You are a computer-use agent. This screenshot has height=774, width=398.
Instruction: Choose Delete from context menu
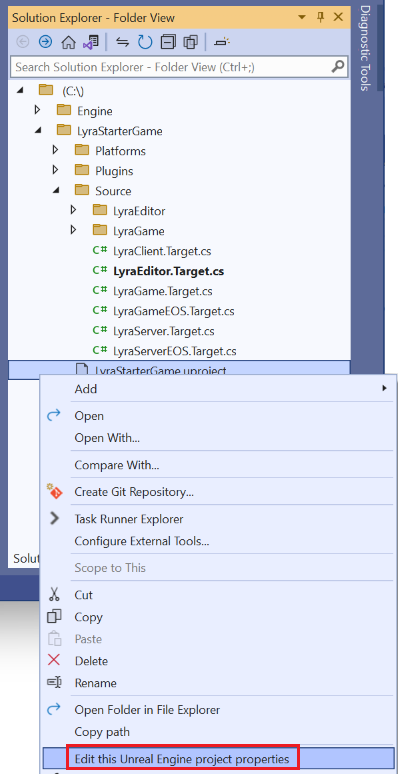coord(218,661)
